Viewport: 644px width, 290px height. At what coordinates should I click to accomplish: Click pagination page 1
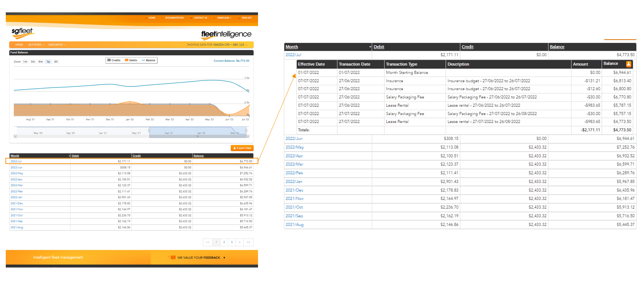[216, 242]
